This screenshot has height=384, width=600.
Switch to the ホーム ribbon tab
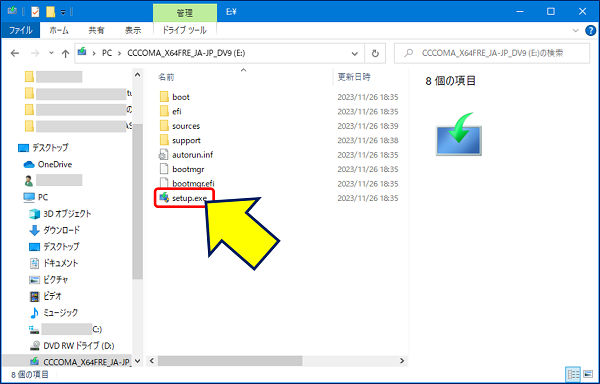tap(59, 30)
